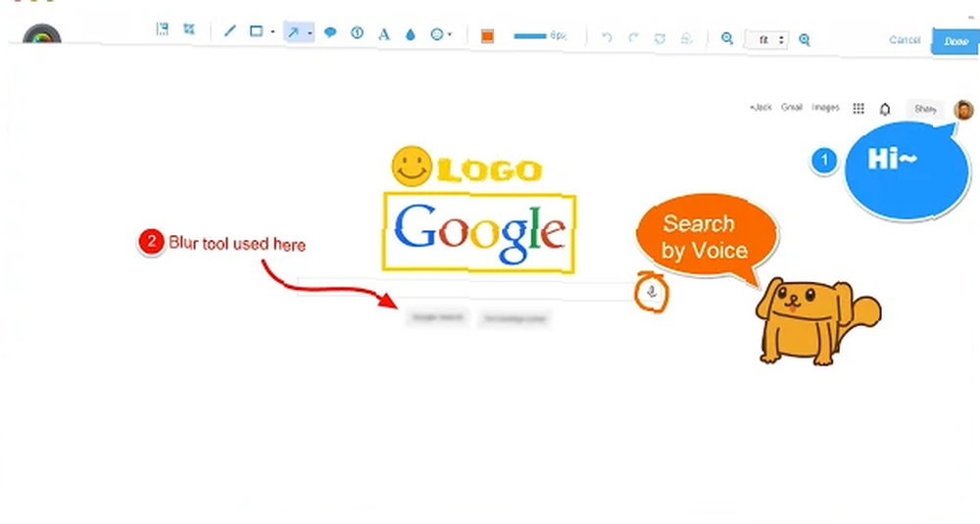Redo the annotation

pyautogui.click(x=633, y=37)
